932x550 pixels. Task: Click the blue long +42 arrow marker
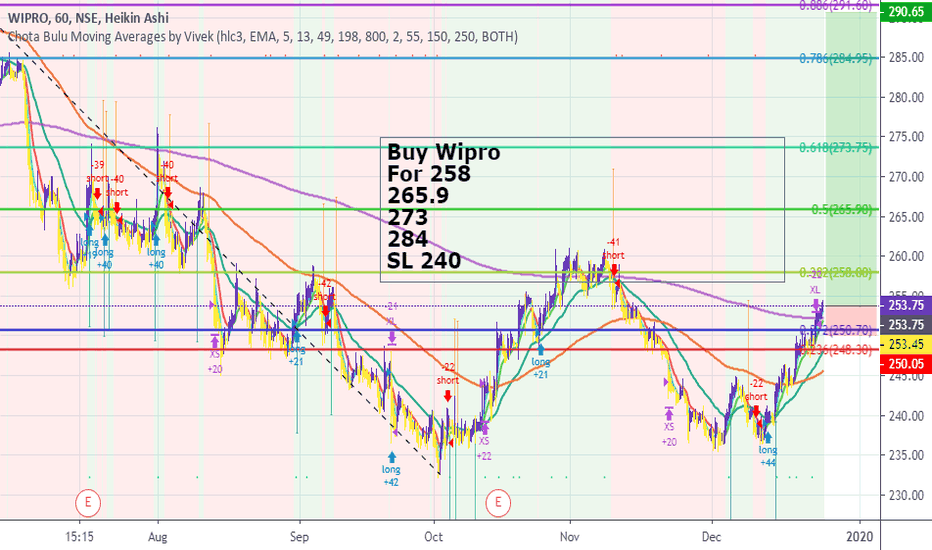tap(392, 457)
